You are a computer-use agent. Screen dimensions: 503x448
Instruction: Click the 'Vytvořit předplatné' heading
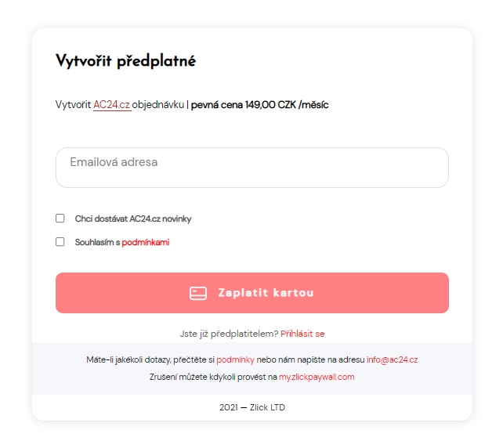(x=125, y=62)
